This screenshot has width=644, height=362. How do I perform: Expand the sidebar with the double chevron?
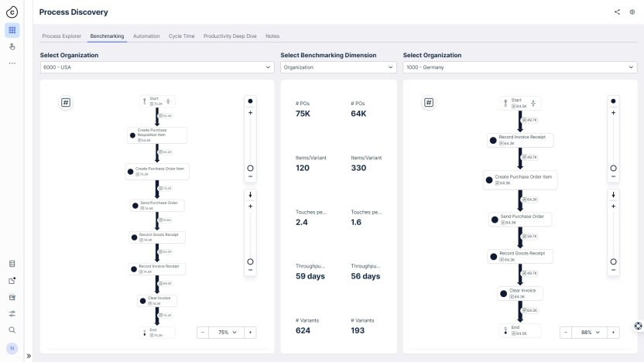tap(29, 357)
